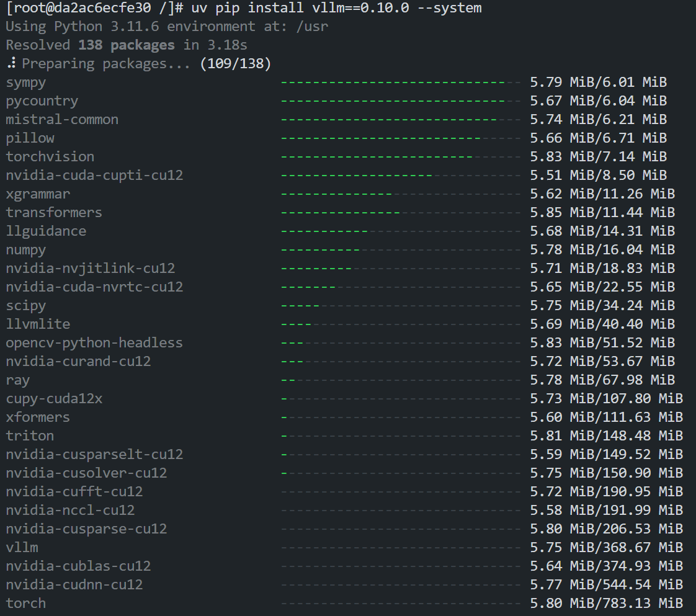Click the torch download progress bar

coord(401,604)
